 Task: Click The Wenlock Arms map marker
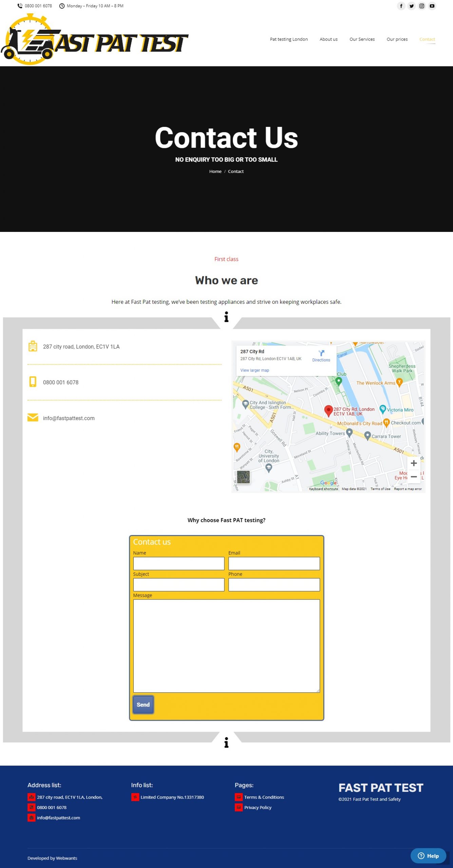pos(399,383)
